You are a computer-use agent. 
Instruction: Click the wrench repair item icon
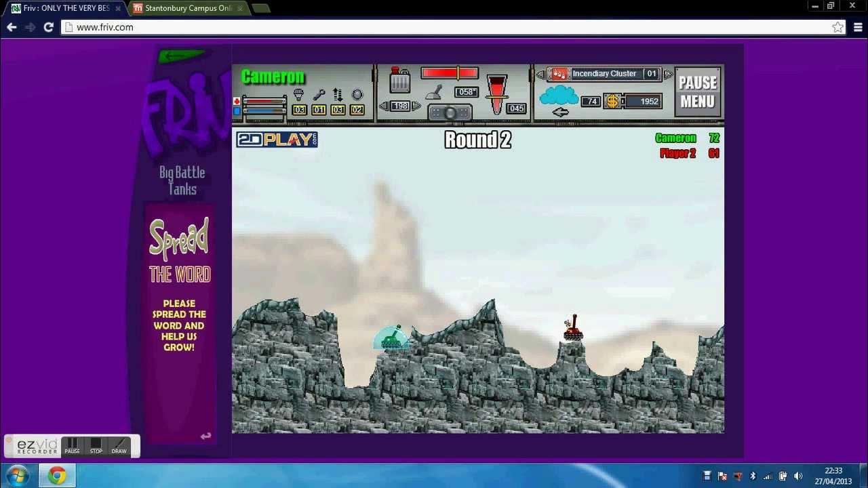coord(319,96)
